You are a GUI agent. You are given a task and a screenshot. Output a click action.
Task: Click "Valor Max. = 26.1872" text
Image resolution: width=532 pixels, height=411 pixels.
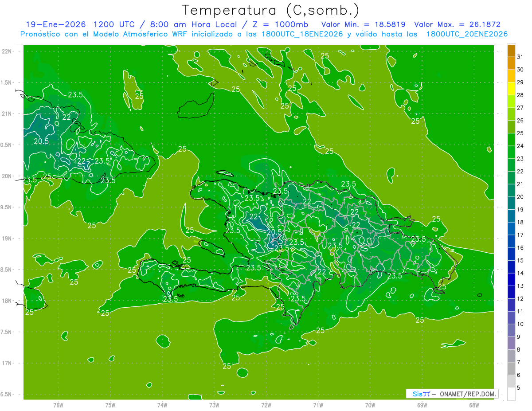coord(457,24)
